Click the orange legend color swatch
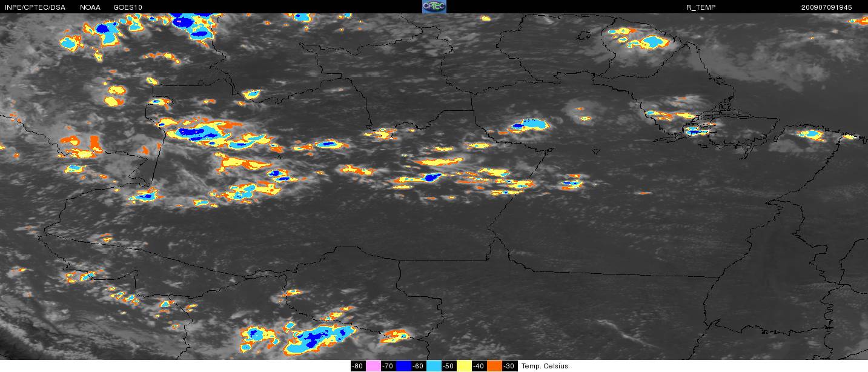 [494, 366]
